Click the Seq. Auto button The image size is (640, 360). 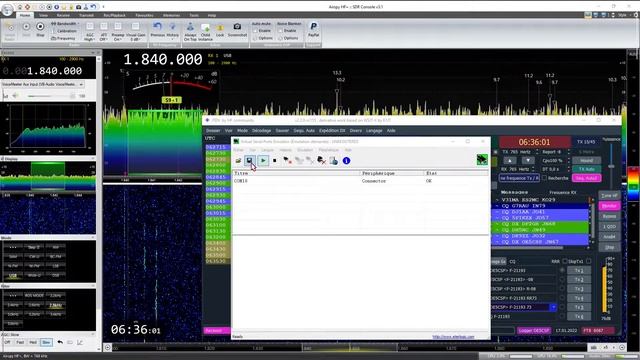[587, 178]
